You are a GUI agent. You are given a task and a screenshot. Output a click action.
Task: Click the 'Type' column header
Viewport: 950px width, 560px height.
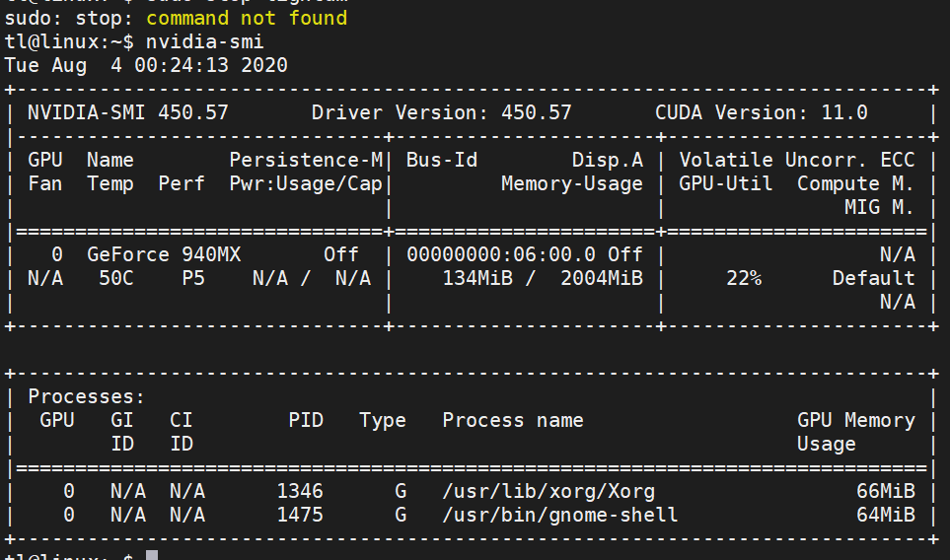tap(383, 420)
